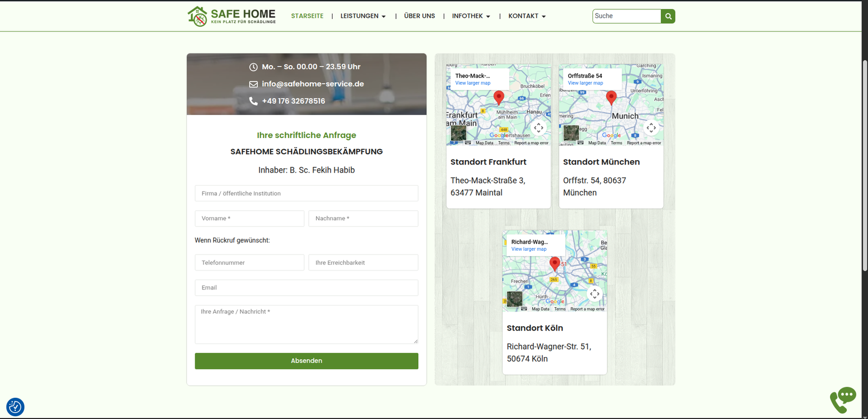The height and width of the screenshot is (419, 868).
Task: Toggle fullscreen on the Munich map
Action: click(651, 128)
